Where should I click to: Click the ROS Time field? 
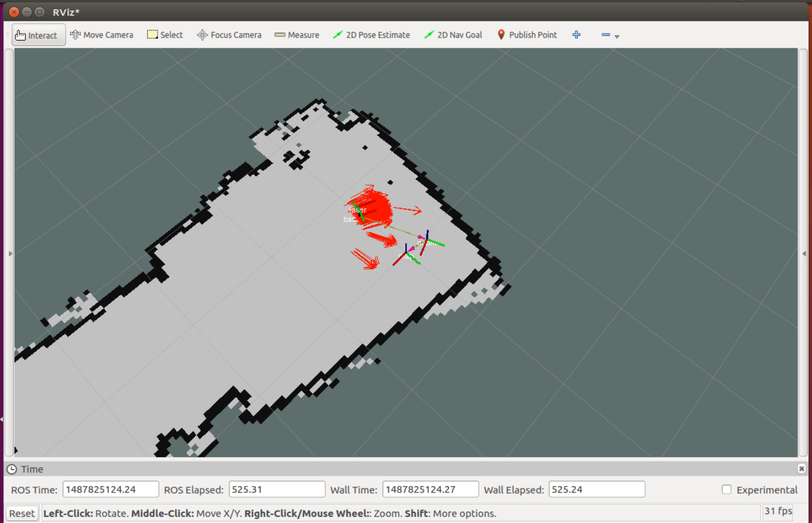point(111,490)
